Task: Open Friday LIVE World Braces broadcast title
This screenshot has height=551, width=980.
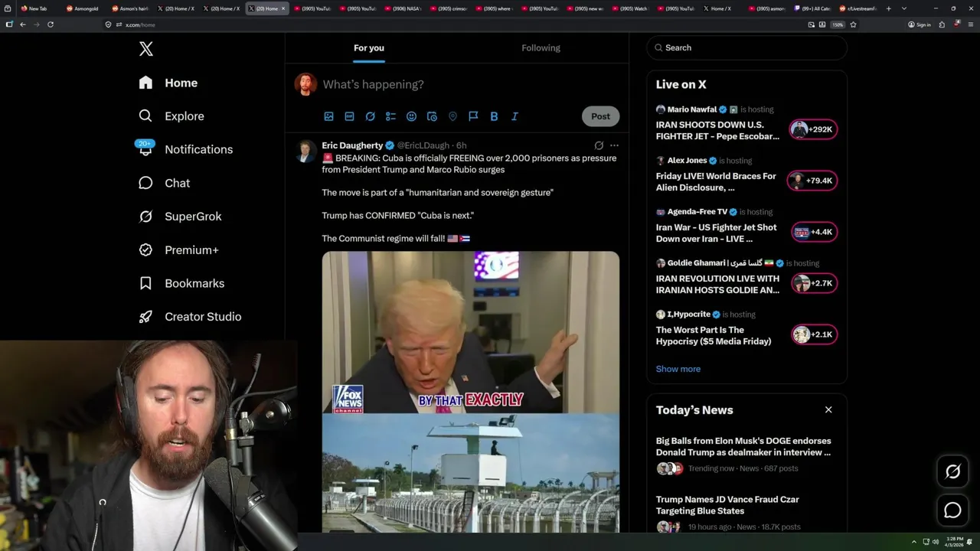Action: pos(717,181)
